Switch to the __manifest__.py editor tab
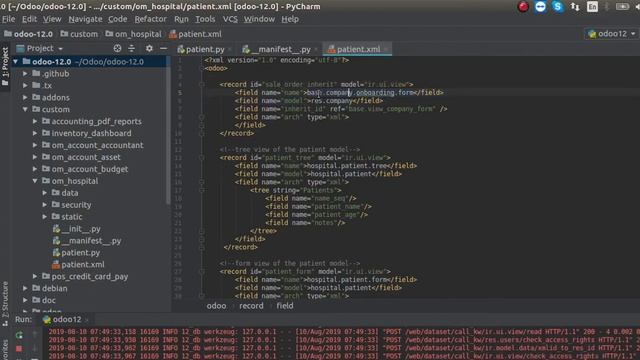 tap(280, 49)
